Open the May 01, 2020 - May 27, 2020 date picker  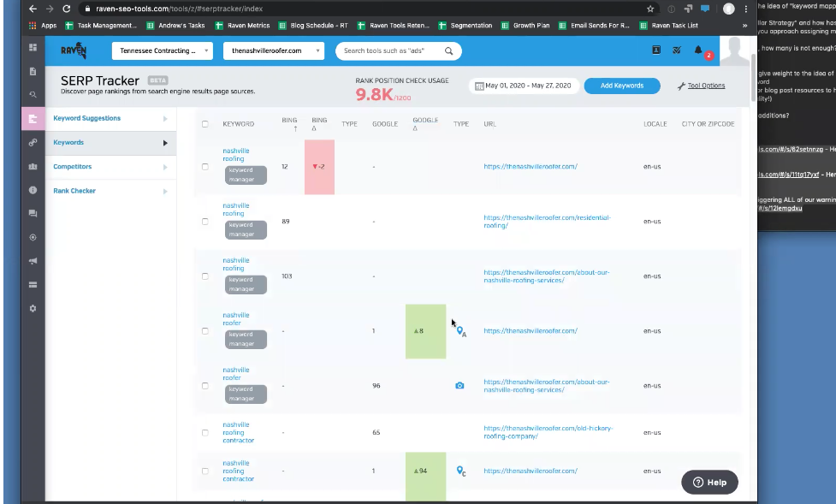point(524,86)
